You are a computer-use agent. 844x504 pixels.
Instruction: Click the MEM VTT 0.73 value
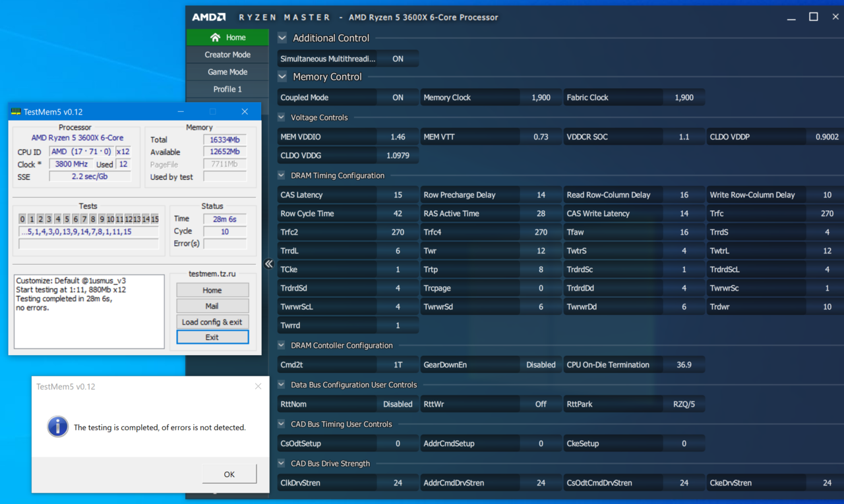tap(541, 137)
